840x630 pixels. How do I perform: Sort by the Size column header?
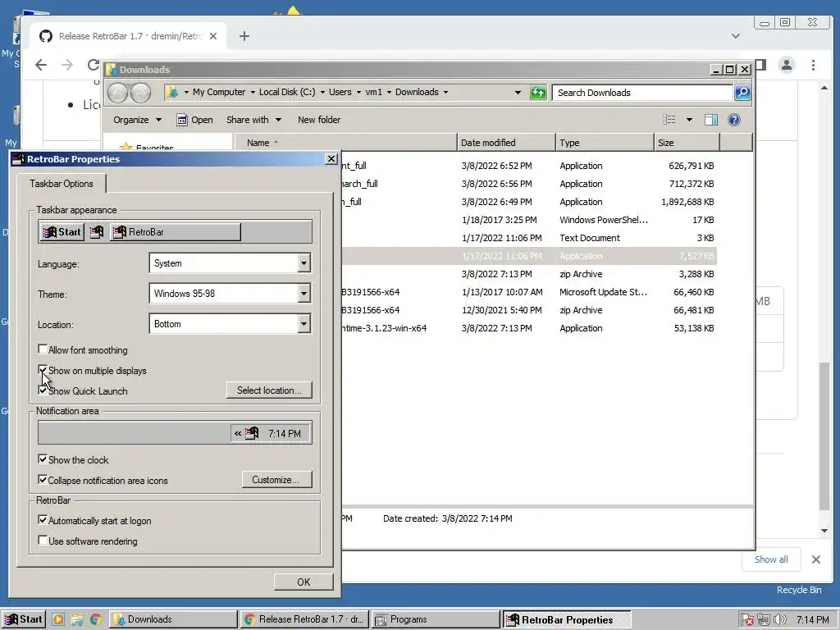pyautogui.click(x=687, y=143)
